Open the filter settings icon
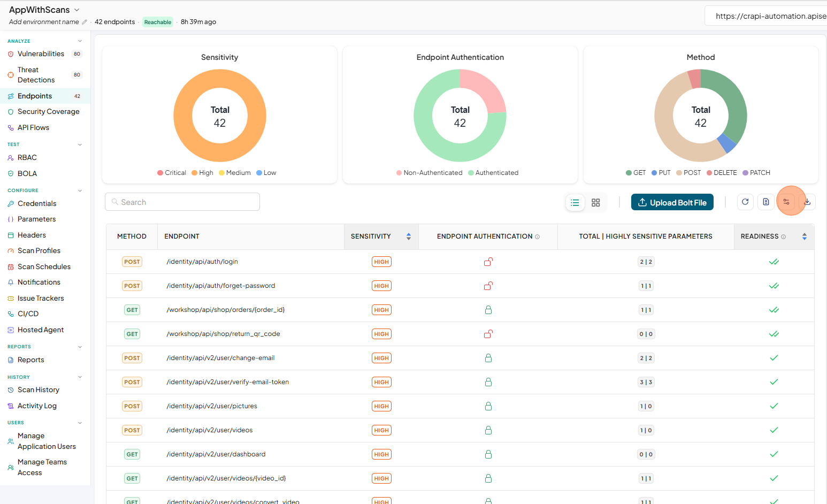The height and width of the screenshot is (504, 827). click(x=786, y=202)
